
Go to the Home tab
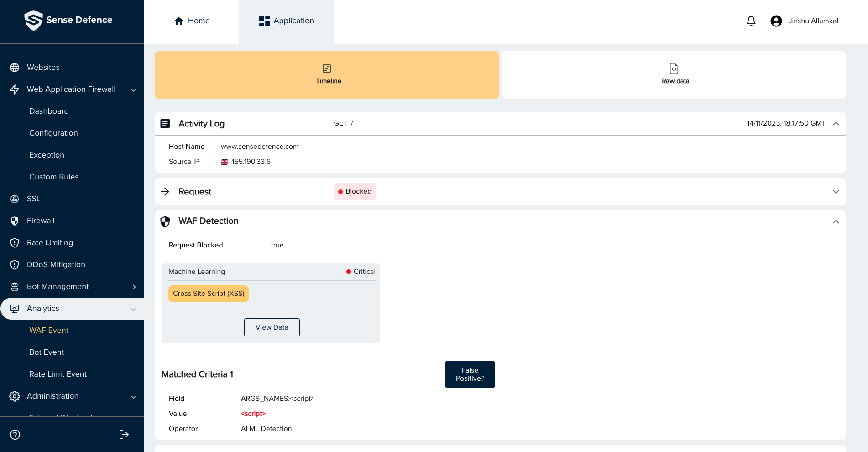click(192, 21)
